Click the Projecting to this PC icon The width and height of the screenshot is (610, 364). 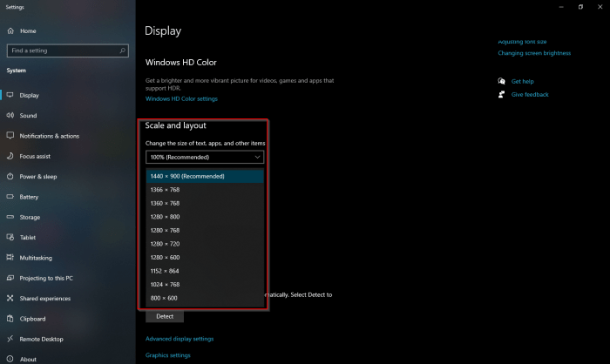point(10,278)
